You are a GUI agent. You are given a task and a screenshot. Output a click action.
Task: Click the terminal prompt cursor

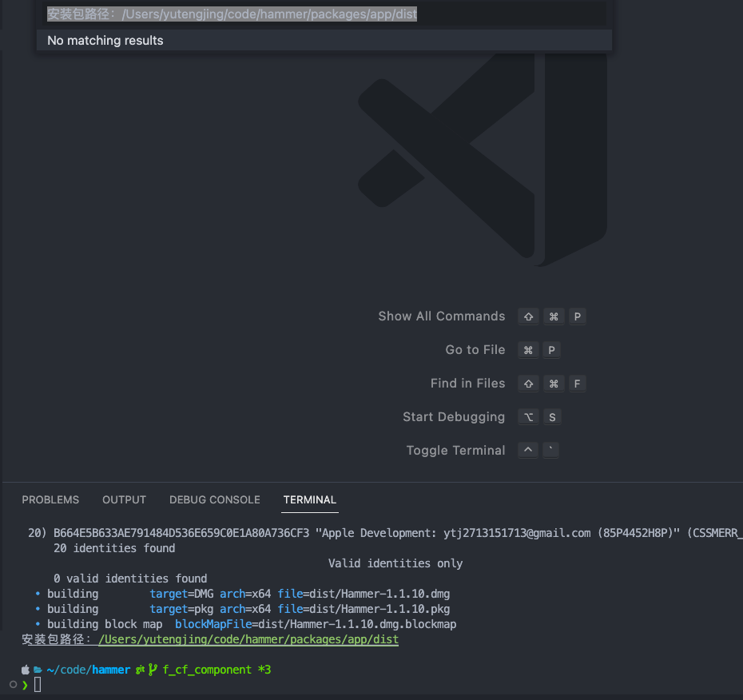[x=38, y=684]
